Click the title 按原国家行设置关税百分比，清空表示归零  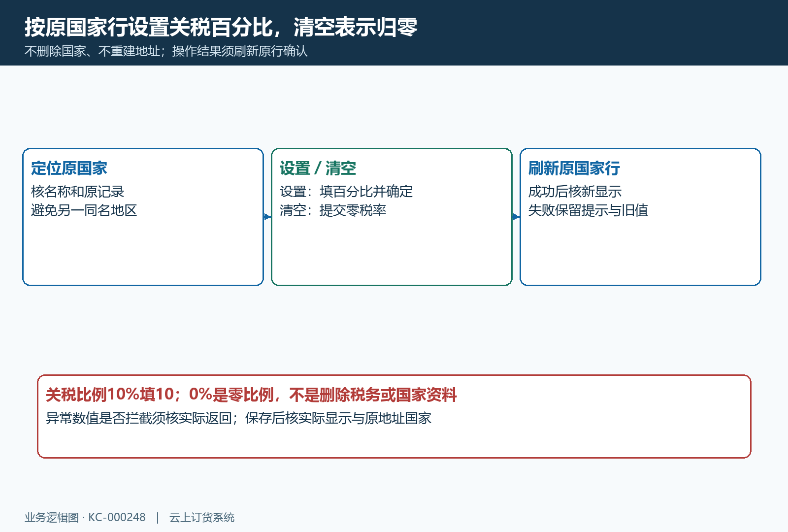point(221,27)
